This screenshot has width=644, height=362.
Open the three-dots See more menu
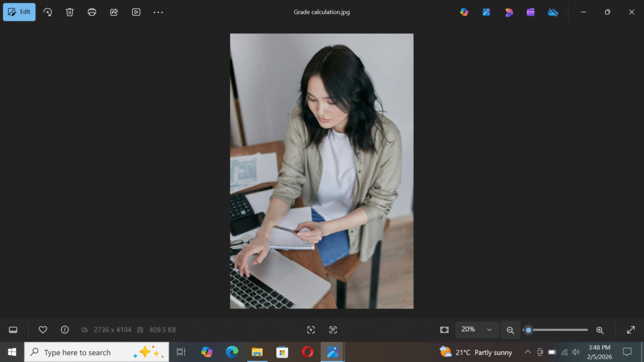tap(158, 12)
